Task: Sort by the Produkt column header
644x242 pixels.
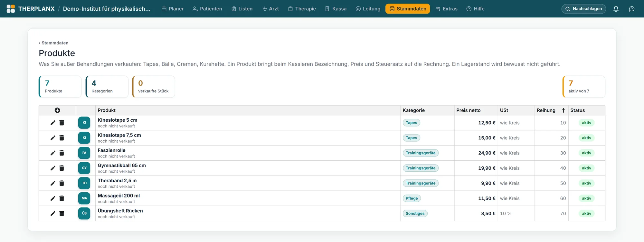Action: coord(248,110)
